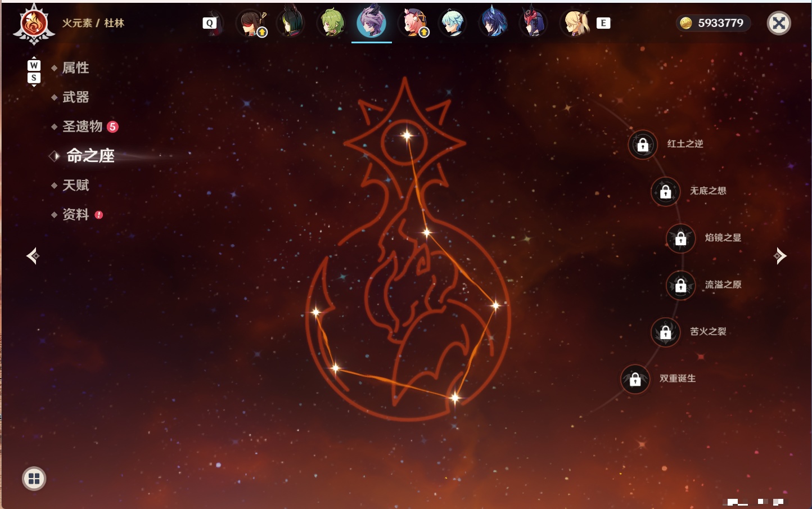Open the 双重诞生 locked constellation node
Image resolution: width=812 pixels, height=509 pixels.
635,380
